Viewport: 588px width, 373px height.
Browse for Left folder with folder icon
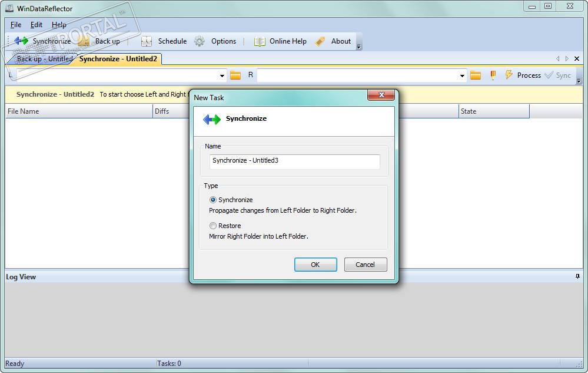[235, 75]
